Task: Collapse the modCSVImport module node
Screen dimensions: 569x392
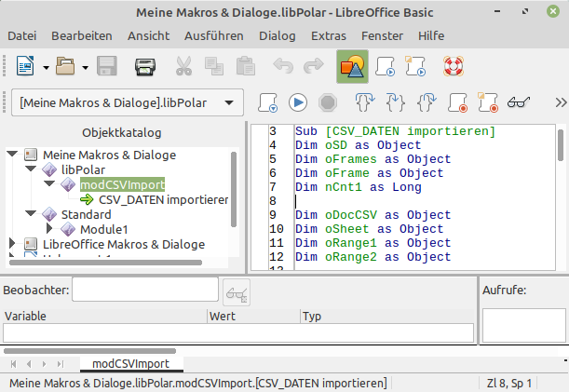Action: [49, 183]
